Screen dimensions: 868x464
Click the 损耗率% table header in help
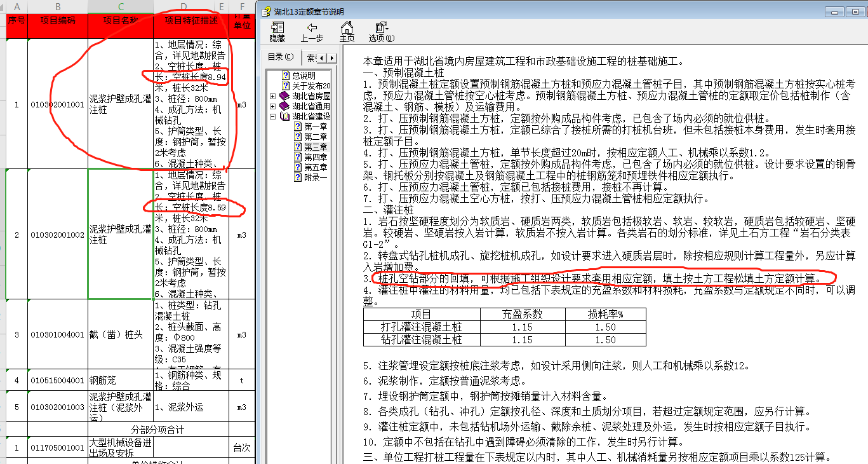605,314
